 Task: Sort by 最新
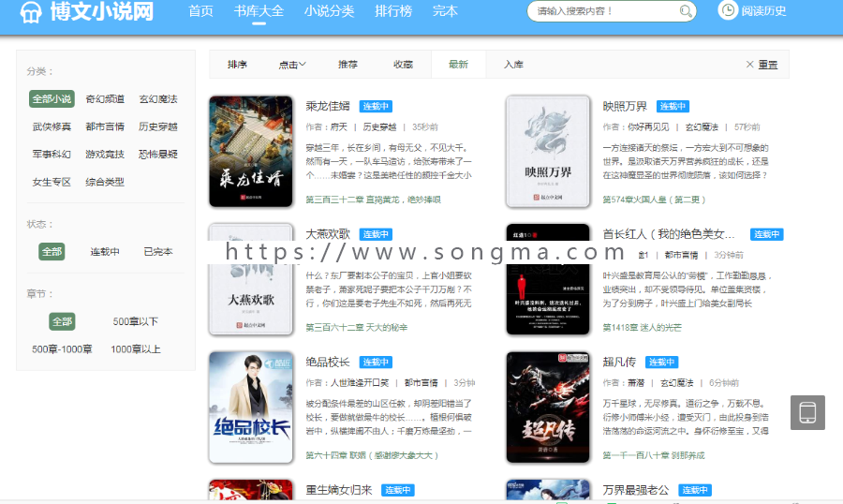pos(458,65)
